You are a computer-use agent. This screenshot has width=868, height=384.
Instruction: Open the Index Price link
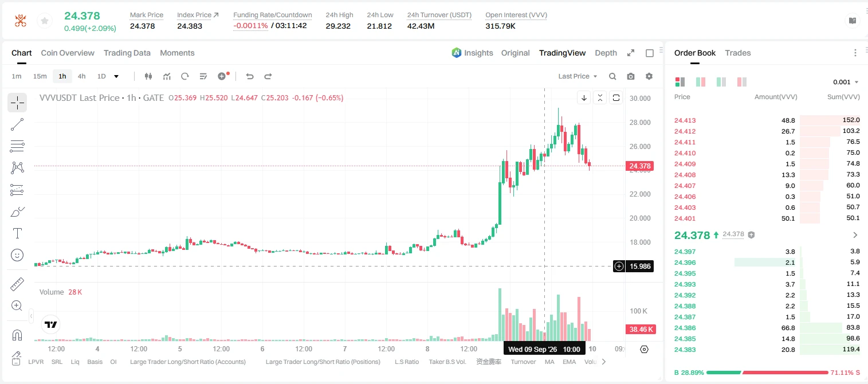pyautogui.click(x=198, y=15)
